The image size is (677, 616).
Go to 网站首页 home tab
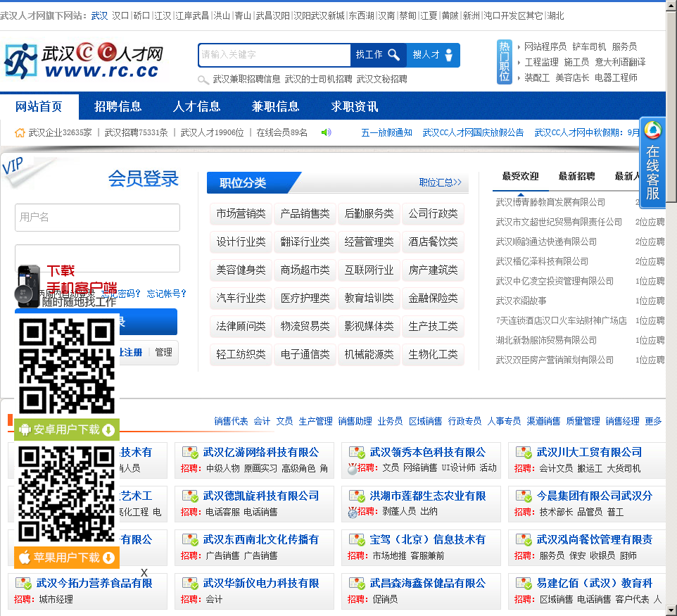point(39,106)
